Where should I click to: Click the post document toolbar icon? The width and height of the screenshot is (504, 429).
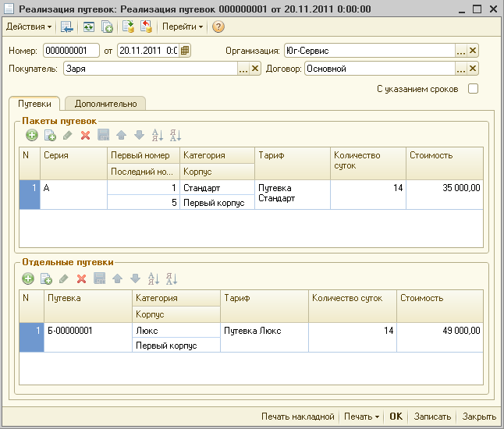click(x=128, y=27)
